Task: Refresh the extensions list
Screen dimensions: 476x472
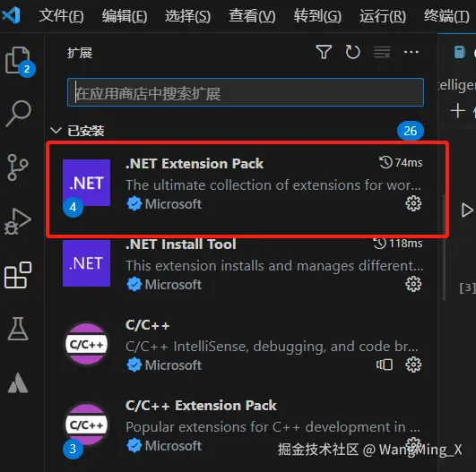Action: [x=352, y=52]
